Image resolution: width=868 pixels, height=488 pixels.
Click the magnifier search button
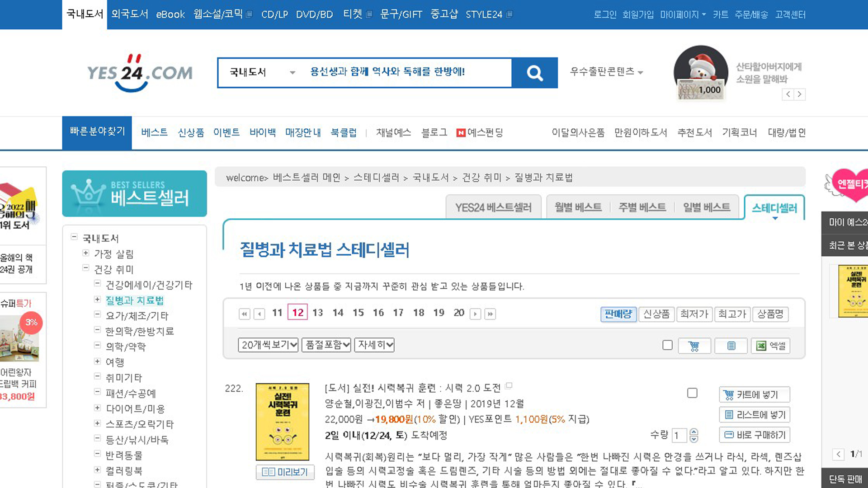pyautogui.click(x=534, y=73)
